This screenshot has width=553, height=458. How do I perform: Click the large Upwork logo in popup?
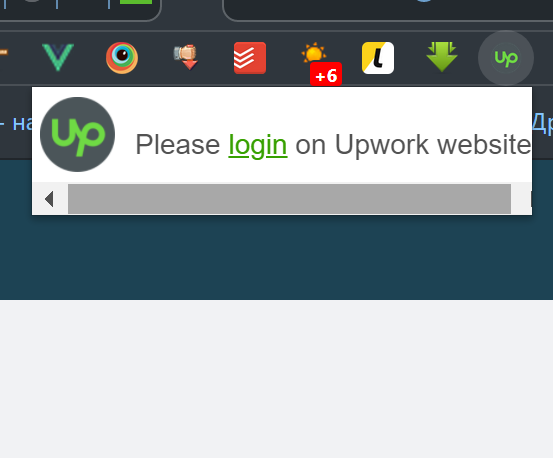pyautogui.click(x=77, y=134)
